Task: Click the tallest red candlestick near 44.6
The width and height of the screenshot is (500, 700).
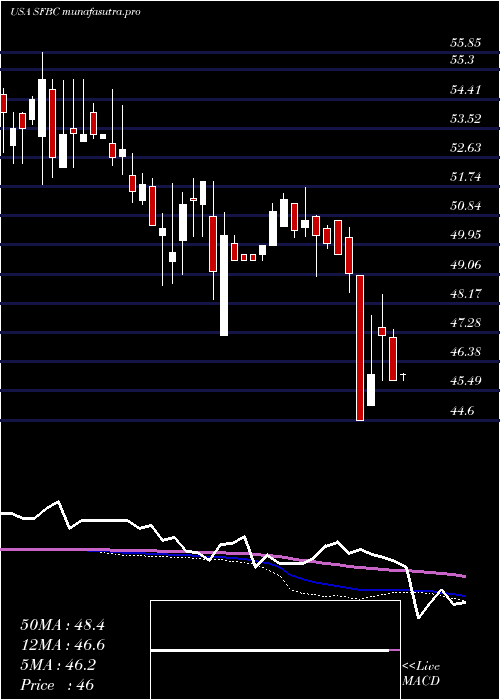Action: (360, 348)
